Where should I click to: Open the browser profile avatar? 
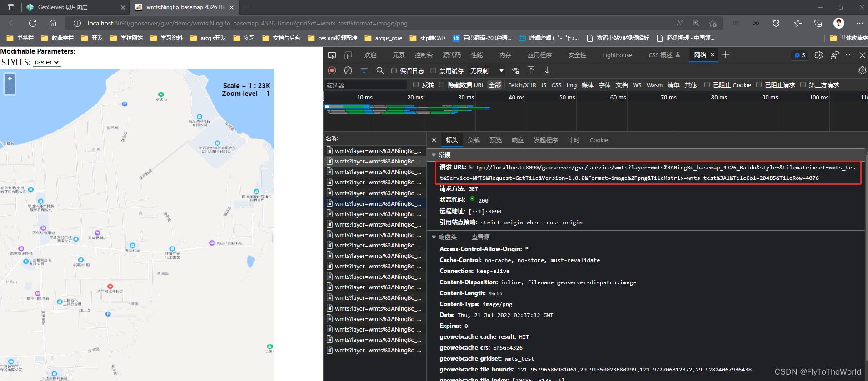[x=839, y=23]
